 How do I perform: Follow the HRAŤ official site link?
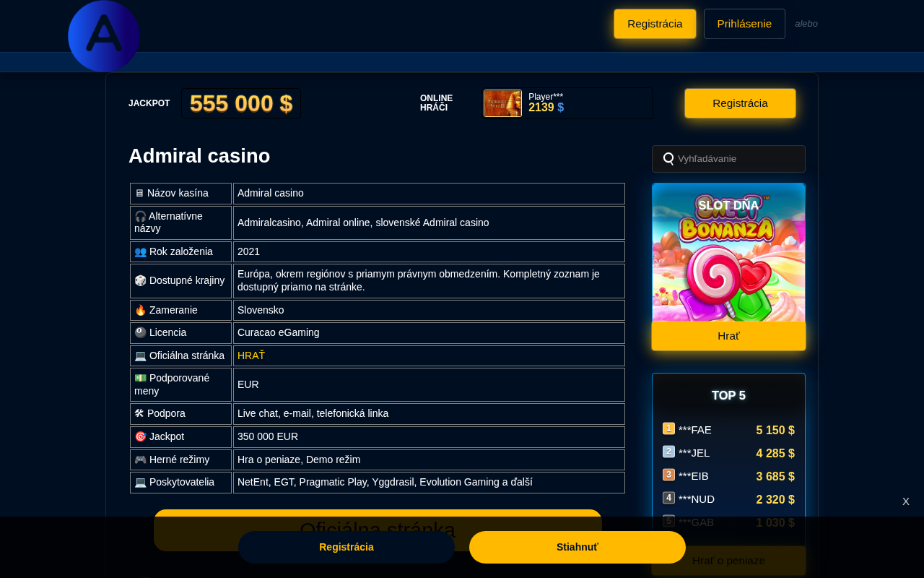pos(251,355)
